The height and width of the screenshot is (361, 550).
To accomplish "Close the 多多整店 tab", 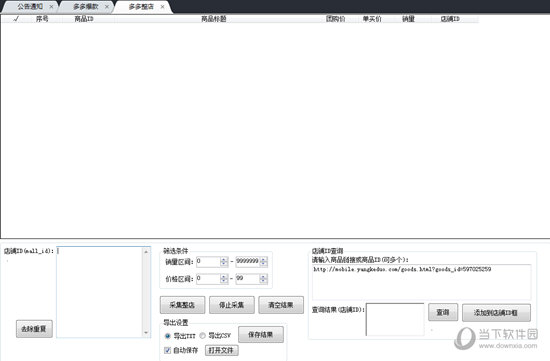I will 162,7.
